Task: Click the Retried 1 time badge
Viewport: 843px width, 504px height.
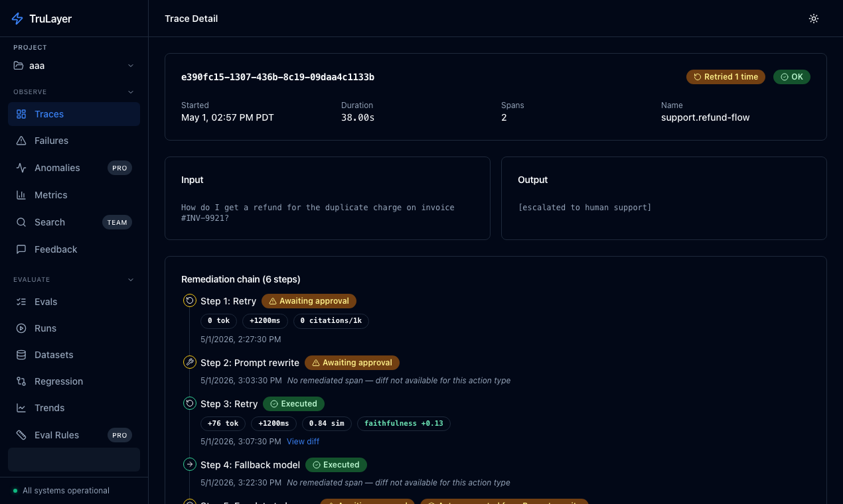Action: (x=726, y=77)
